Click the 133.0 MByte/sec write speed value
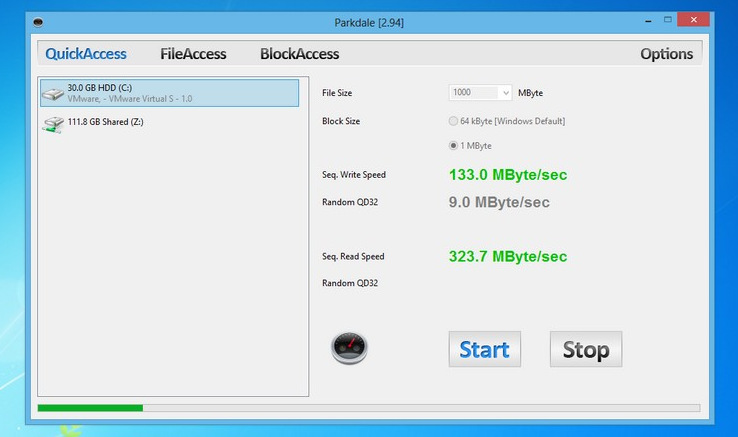738x437 pixels. click(508, 175)
